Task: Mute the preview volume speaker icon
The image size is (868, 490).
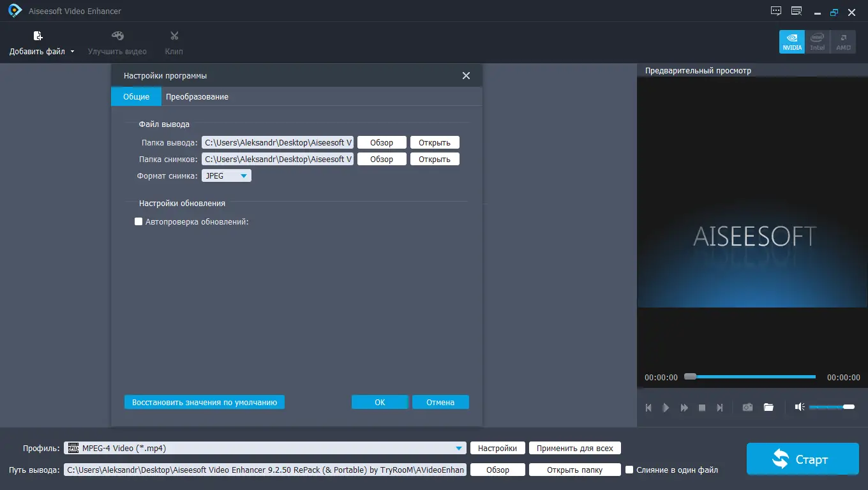Action: (x=800, y=407)
